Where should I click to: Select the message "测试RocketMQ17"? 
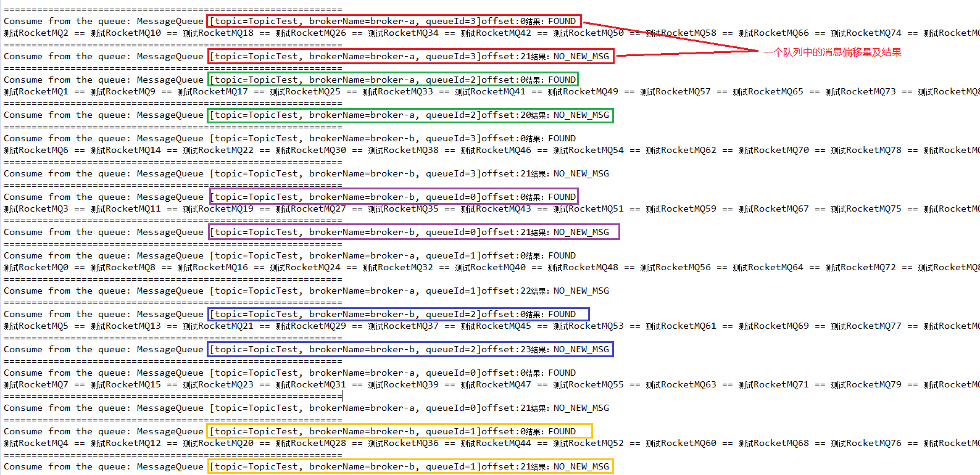[x=213, y=91]
